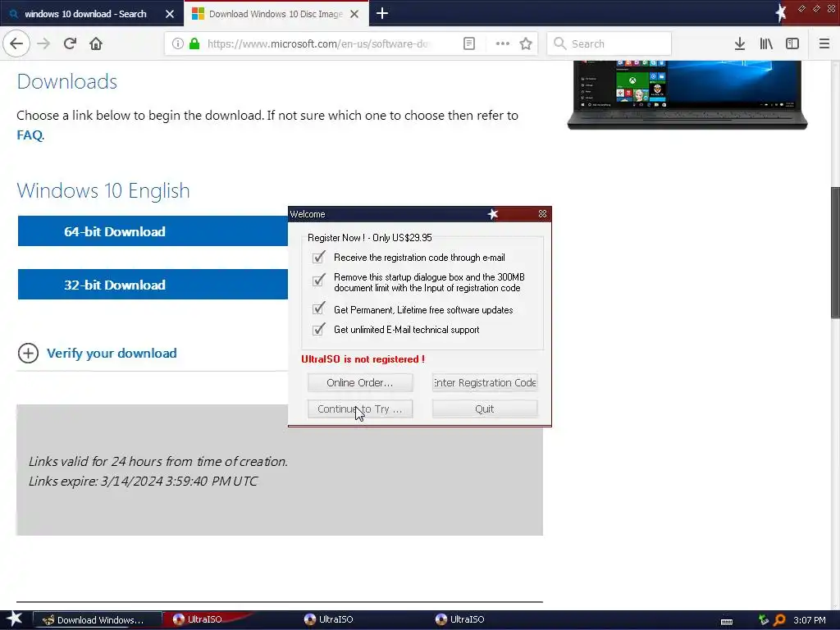
Task: Click the Downloads heading
Action: [67, 81]
